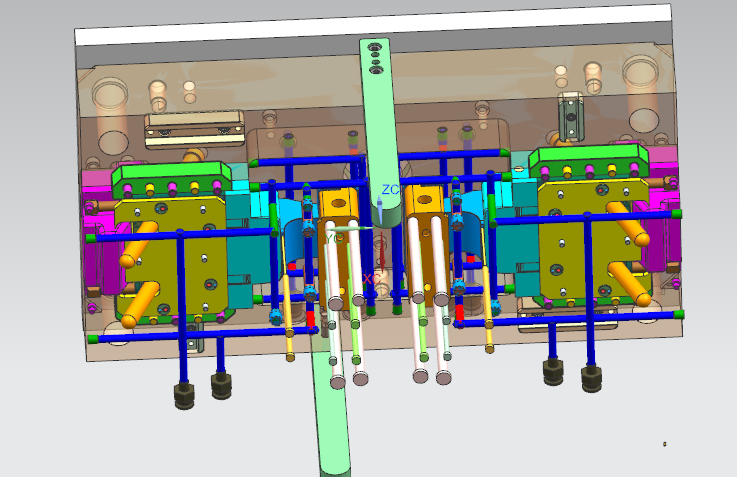
Task: Click the red XC axis label
Action: coord(371,279)
